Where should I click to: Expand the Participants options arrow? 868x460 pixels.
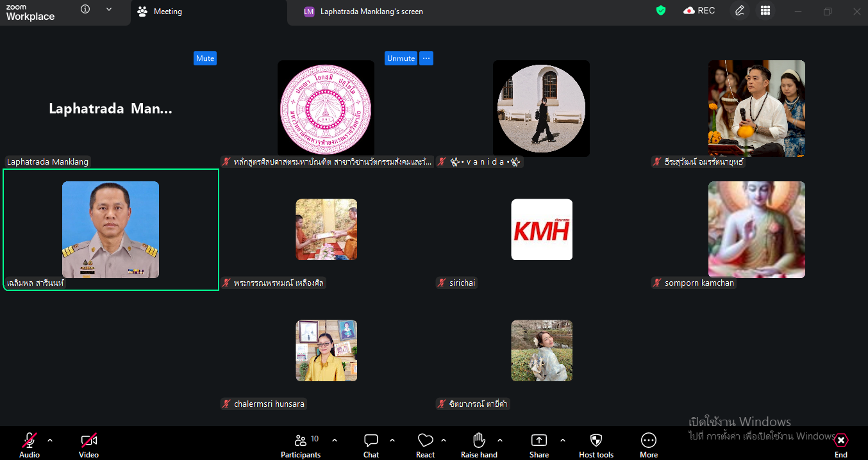click(x=334, y=440)
